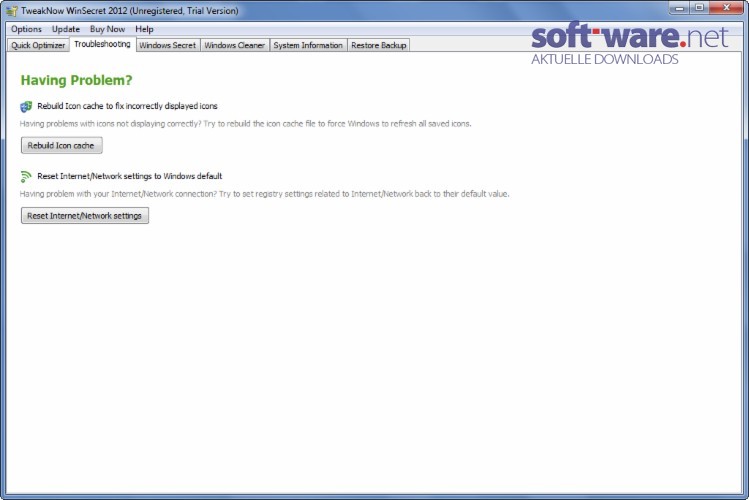Open the Options menu
The height and width of the screenshot is (500, 749).
(26, 29)
